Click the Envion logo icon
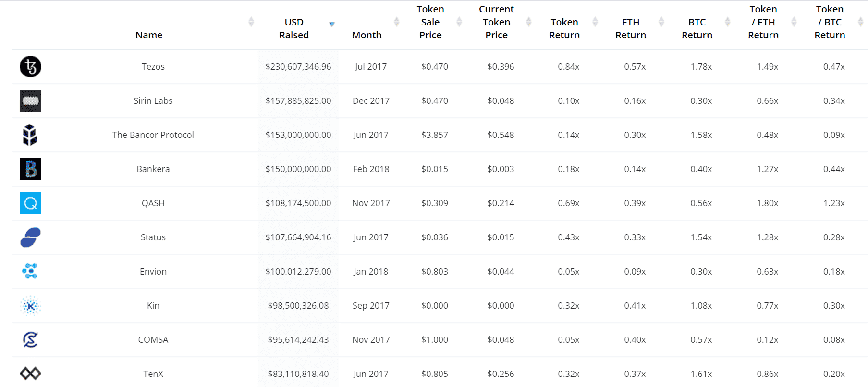The width and height of the screenshot is (868, 387). tap(30, 271)
